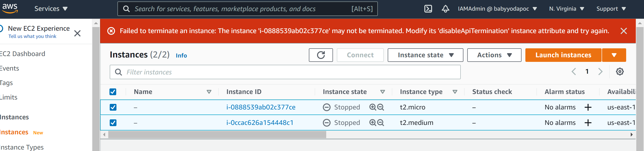Open the Actions dropdown

point(494,55)
